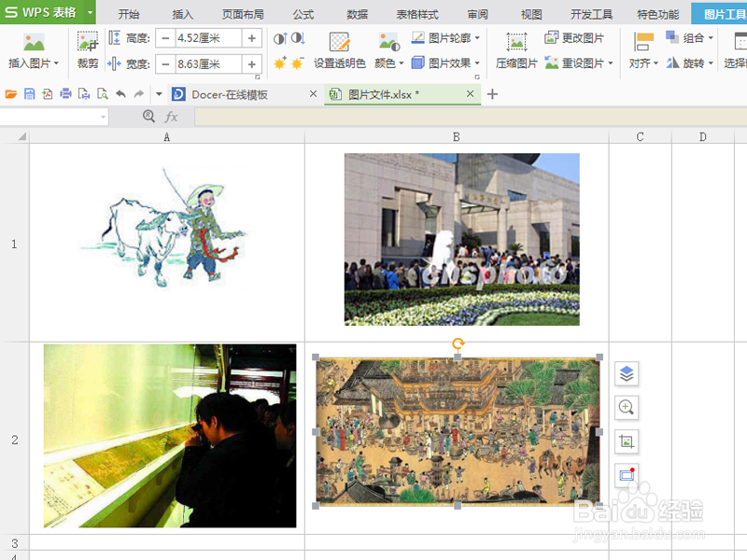Increase contrast with the contrast-up icon
747x560 pixels.
[x=280, y=38]
